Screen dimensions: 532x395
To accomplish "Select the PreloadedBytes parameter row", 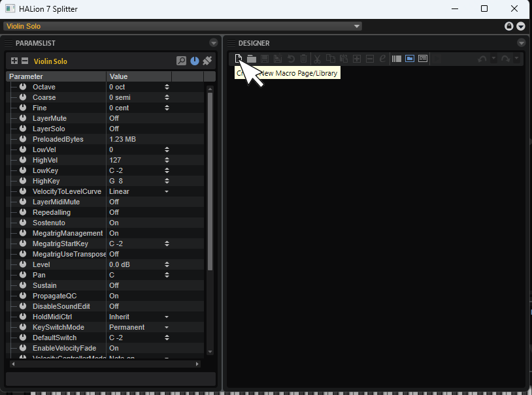I will pos(105,139).
